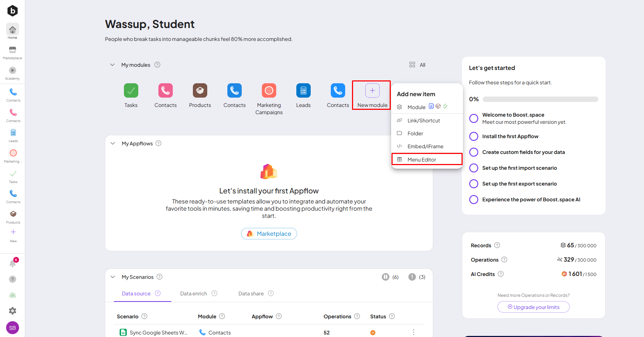
Task: Collapse the My Appflows section
Action: click(x=113, y=144)
